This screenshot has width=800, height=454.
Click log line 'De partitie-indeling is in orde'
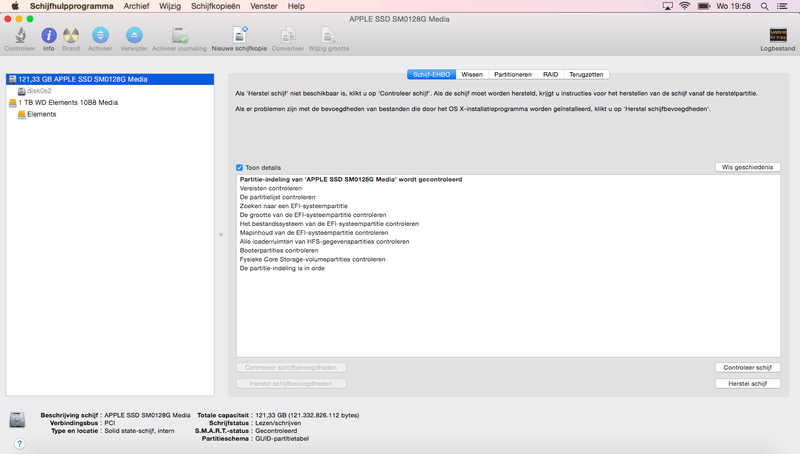pyautogui.click(x=282, y=268)
